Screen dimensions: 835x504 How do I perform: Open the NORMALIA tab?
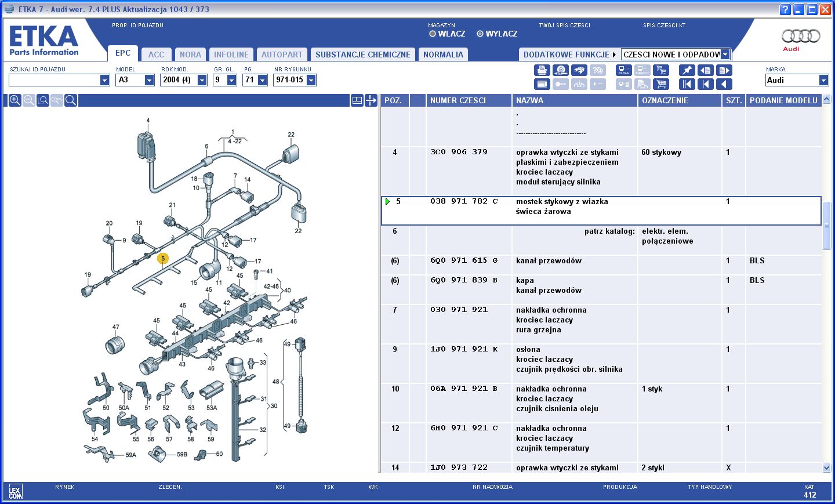coord(443,55)
